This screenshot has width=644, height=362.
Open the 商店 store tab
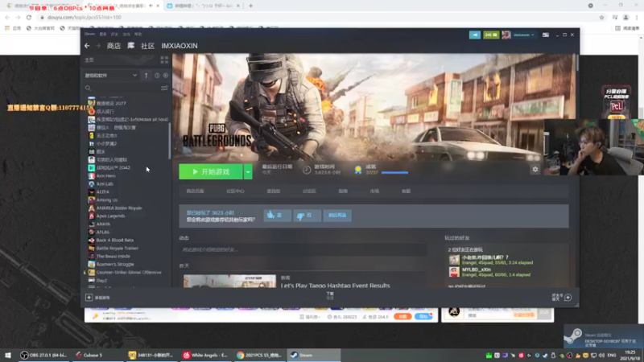114,46
